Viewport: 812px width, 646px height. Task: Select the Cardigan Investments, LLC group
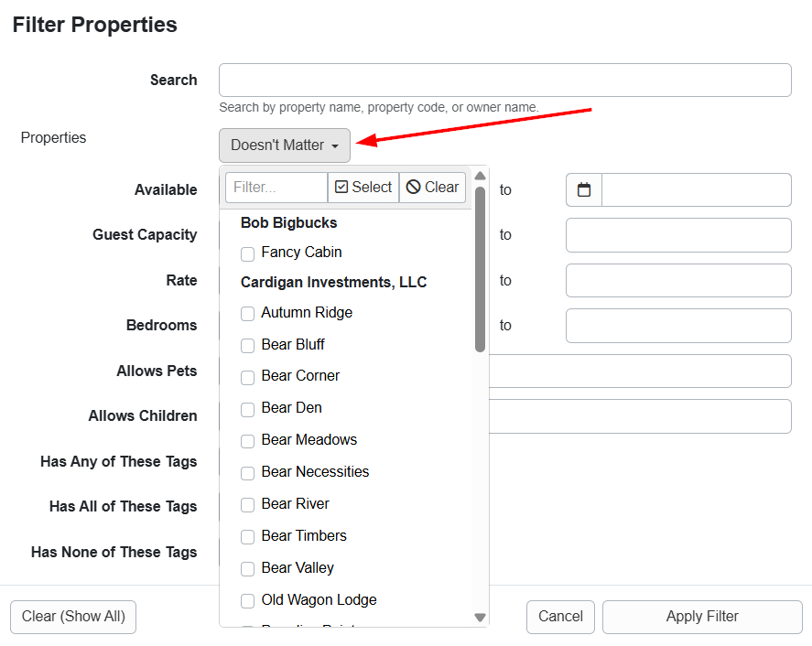click(x=333, y=283)
